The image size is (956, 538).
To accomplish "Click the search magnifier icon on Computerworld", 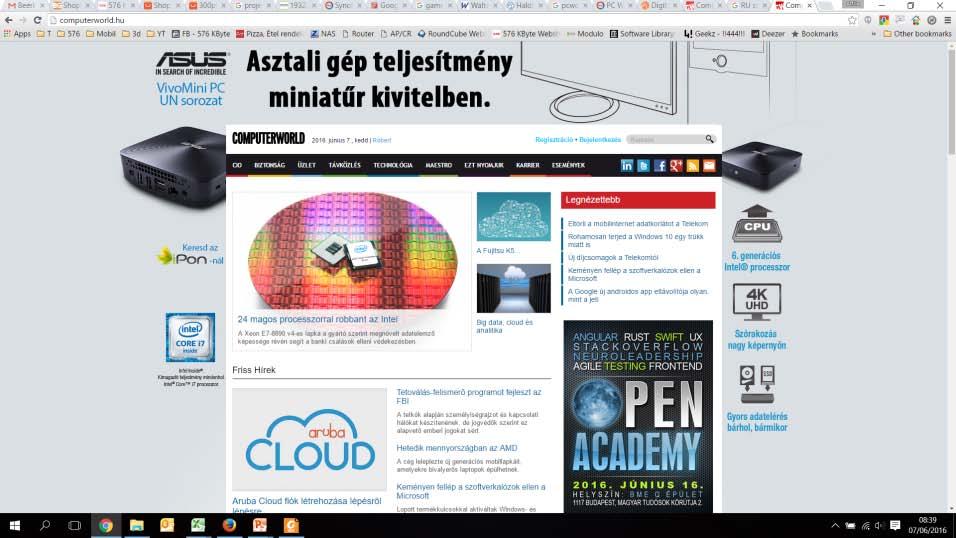I will click(x=709, y=139).
